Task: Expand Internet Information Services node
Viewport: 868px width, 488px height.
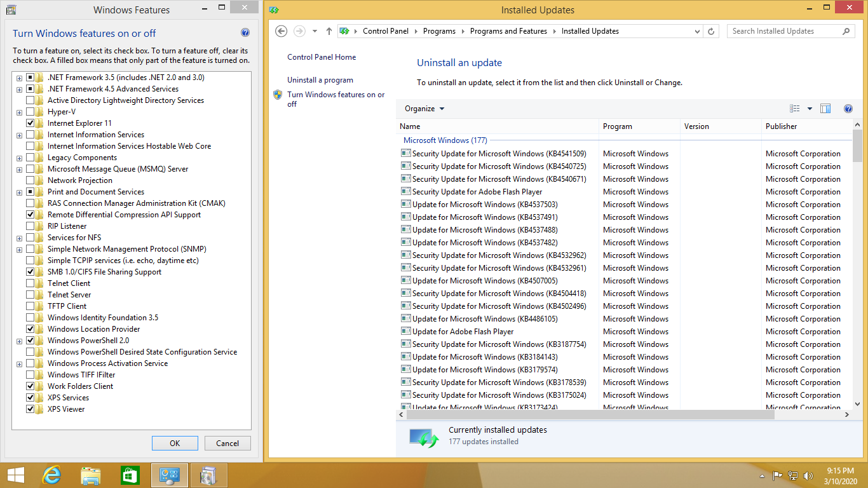Action: [x=19, y=135]
